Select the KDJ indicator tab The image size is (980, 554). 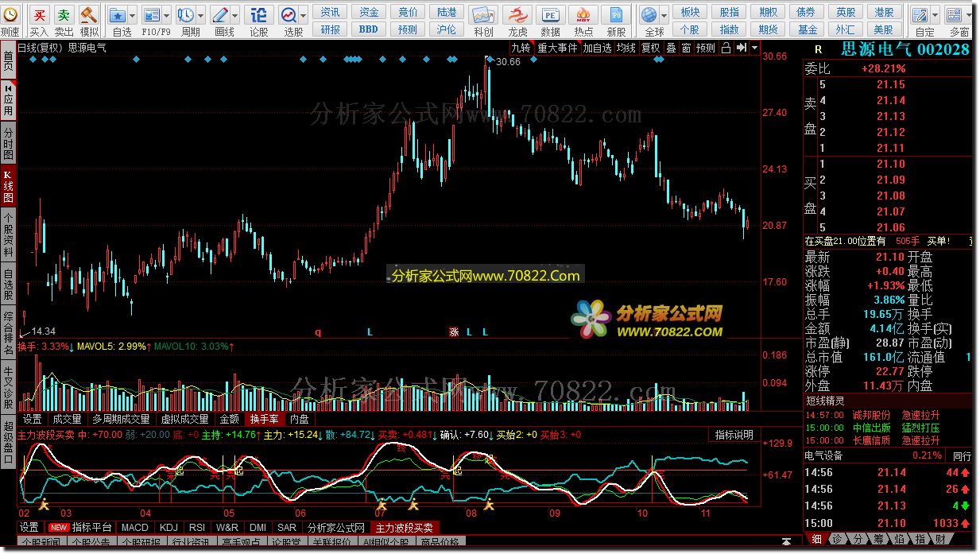pyautogui.click(x=168, y=528)
